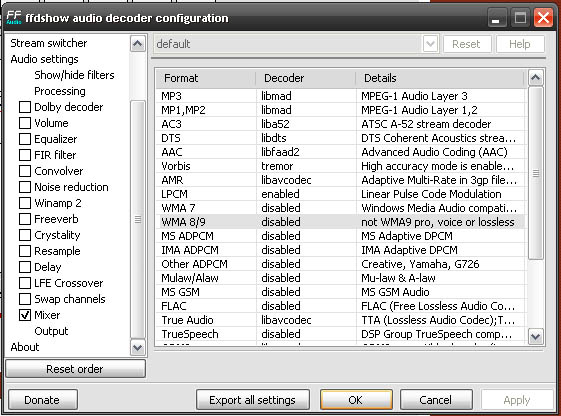Open the default preset dropdown arrow
Image resolution: width=561 pixels, height=416 pixels.
pos(430,44)
